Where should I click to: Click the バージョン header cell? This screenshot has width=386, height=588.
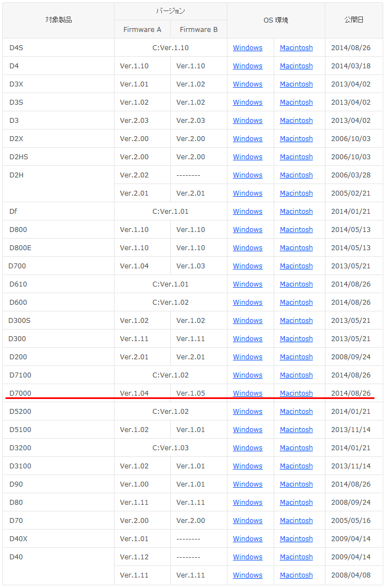171,11
